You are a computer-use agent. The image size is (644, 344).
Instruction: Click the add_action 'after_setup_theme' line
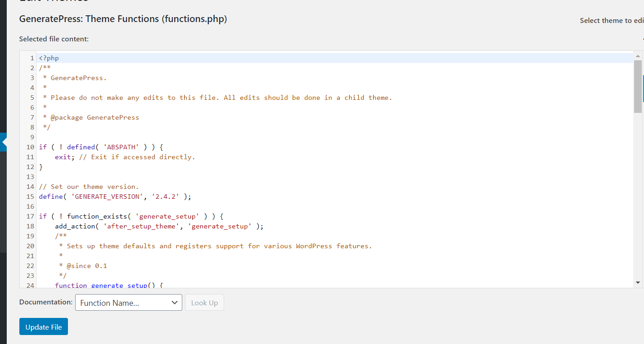pos(159,226)
